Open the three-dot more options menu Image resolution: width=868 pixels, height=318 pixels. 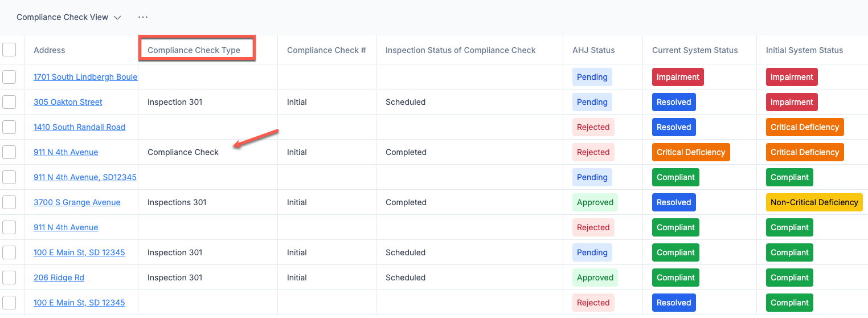pyautogui.click(x=143, y=17)
